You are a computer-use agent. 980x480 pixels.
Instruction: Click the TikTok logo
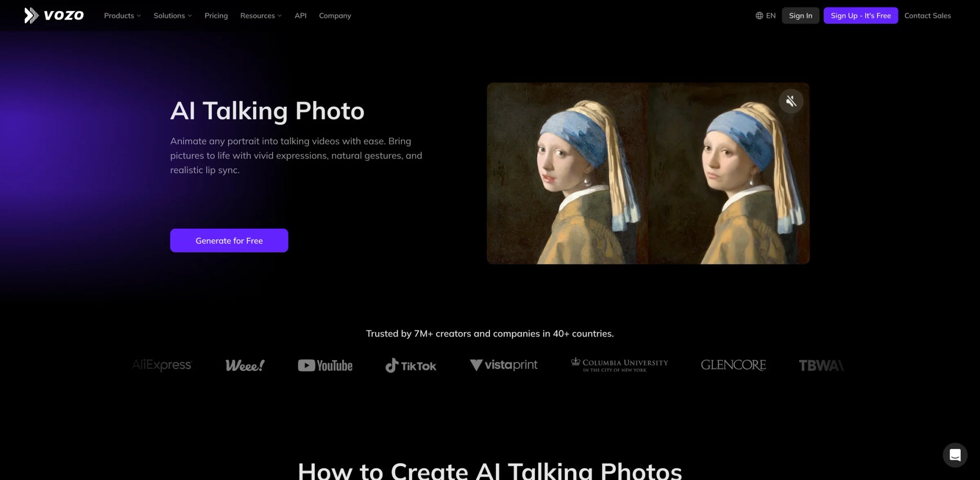[411, 366]
